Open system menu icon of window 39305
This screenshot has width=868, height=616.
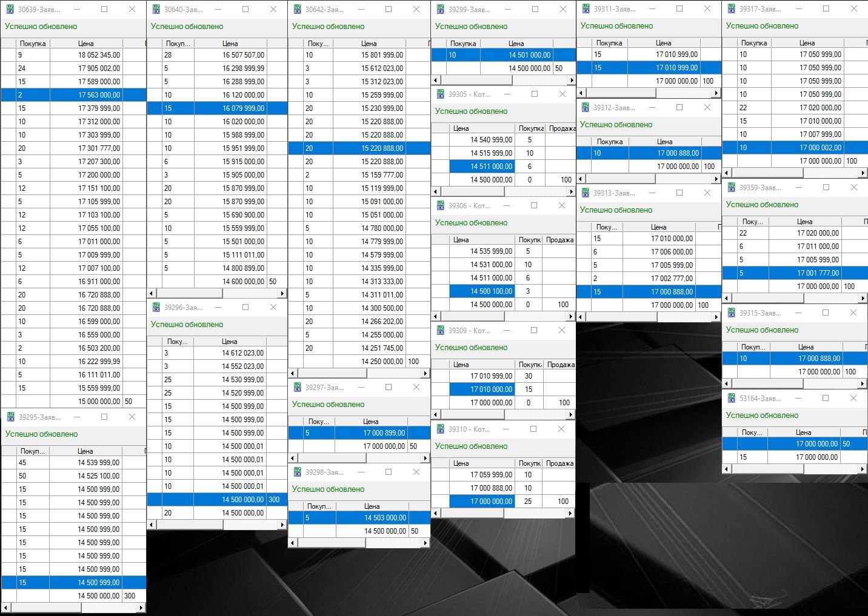(x=439, y=94)
